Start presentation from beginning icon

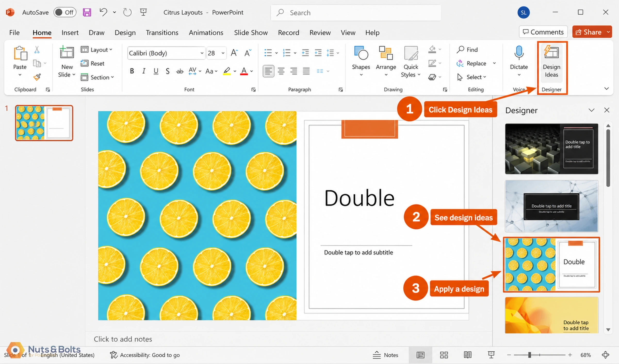pyautogui.click(x=143, y=12)
